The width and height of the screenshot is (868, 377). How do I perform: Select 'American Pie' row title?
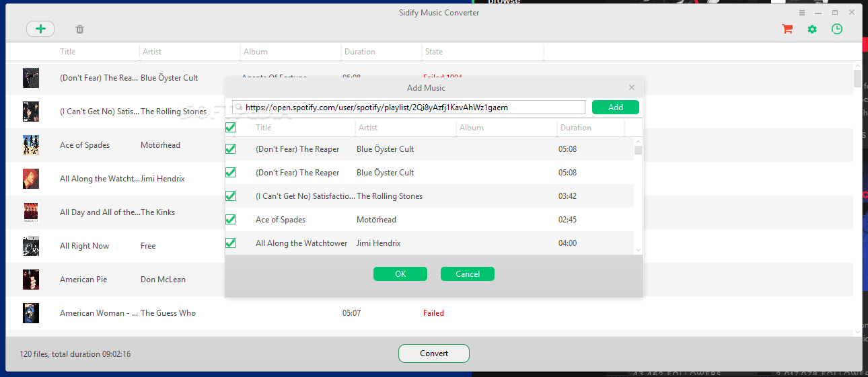(83, 280)
